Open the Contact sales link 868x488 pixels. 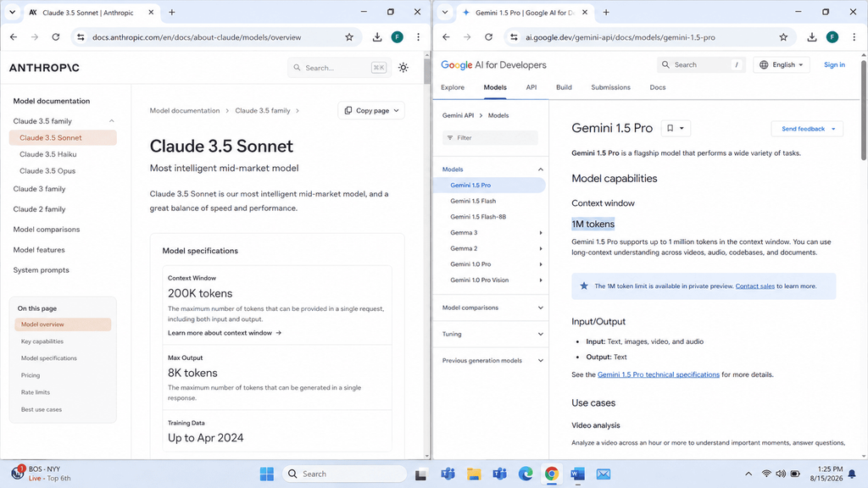pyautogui.click(x=754, y=286)
